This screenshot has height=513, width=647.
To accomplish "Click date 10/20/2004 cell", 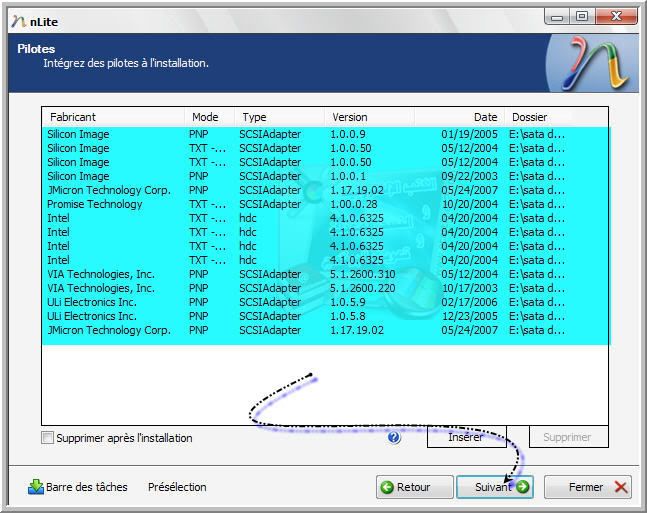I will point(469,204).
